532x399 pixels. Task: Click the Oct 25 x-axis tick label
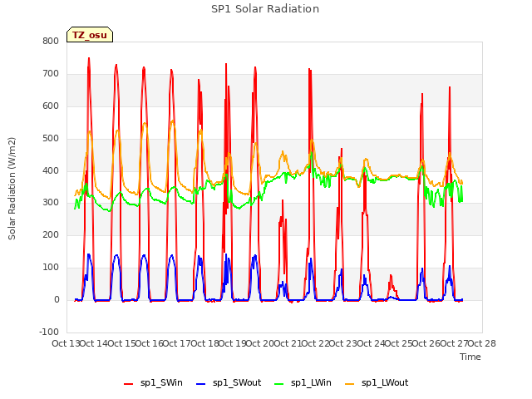[399, 343]
